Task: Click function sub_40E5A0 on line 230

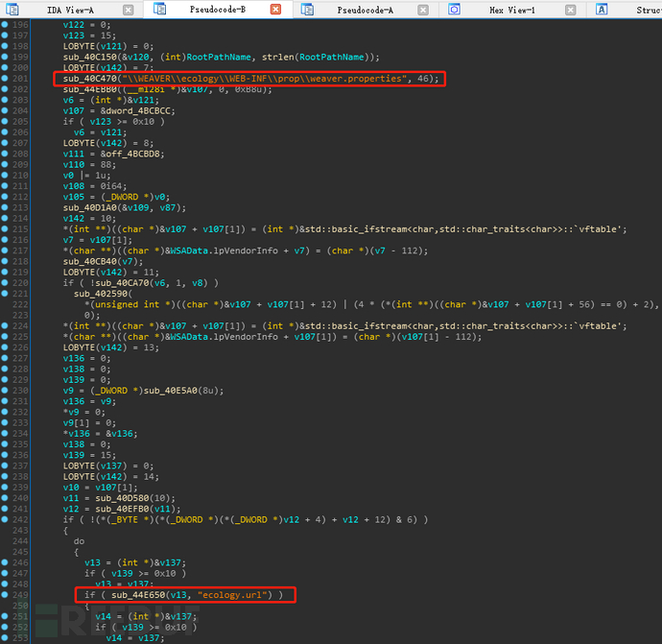Action: 171,391
